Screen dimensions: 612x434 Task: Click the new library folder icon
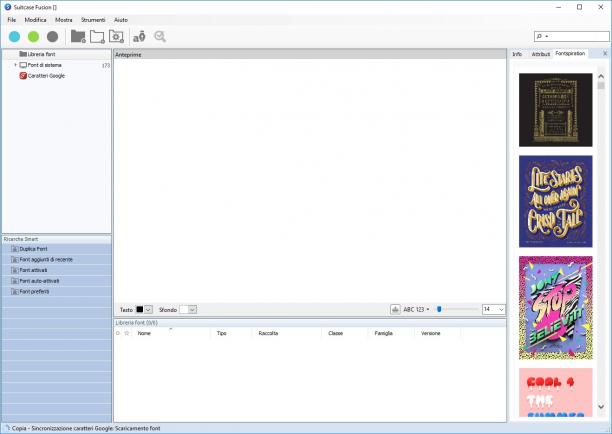(78, 37)
